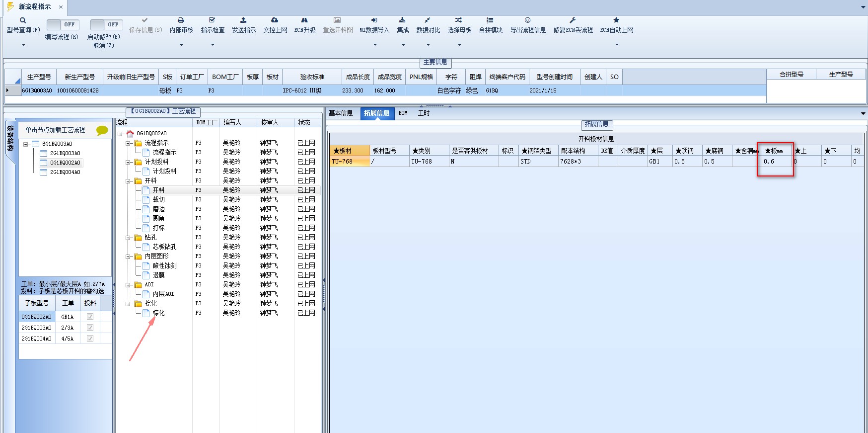
Task: Click the ECN自动上网 star icon
Action: [x=616, y=20]
